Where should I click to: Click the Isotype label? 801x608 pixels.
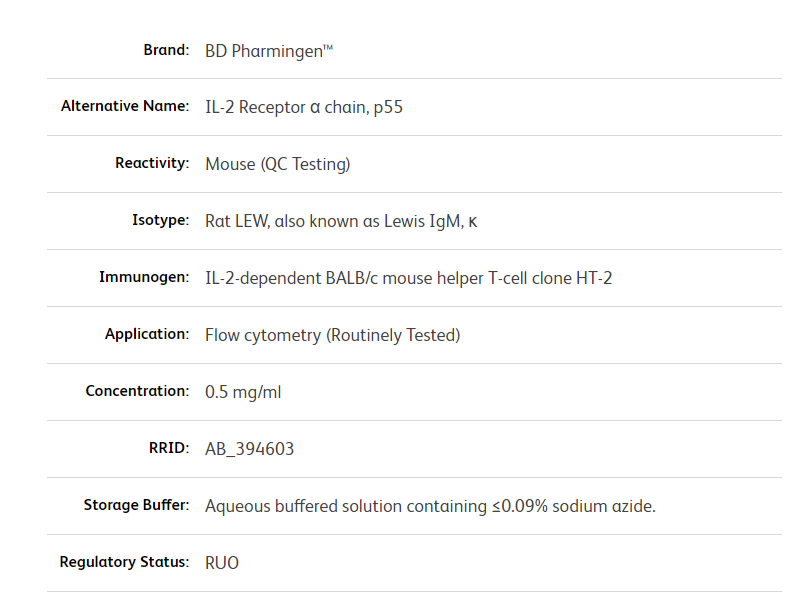[160, 220]
